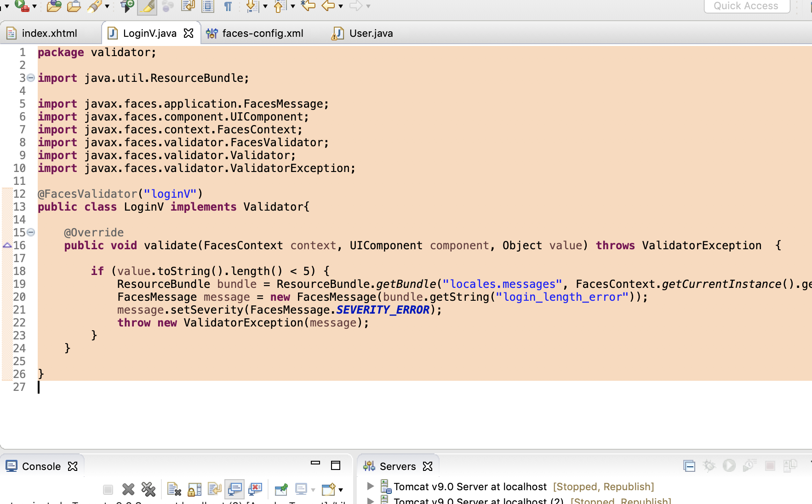Screen dimensions: 812x504
Task: Open Next Annotation dropdown arrow
Action: pyautogui.click(x=265, y=6)
